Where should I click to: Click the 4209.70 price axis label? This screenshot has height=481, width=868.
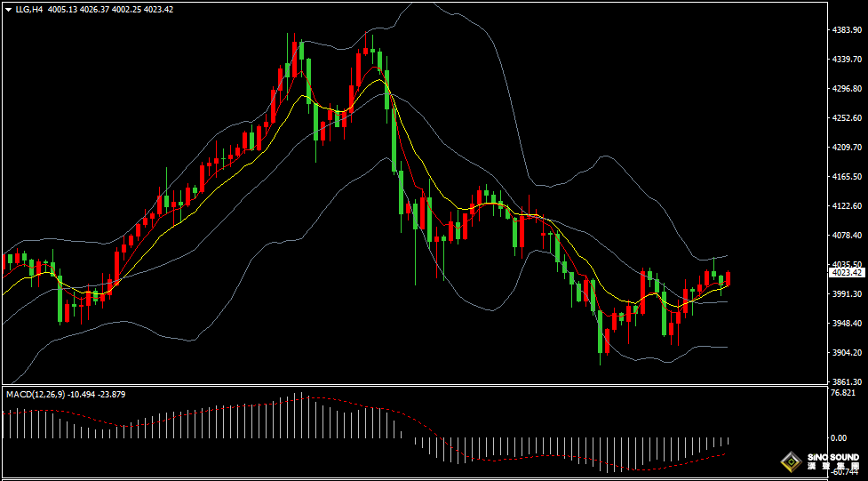[847, 148]
